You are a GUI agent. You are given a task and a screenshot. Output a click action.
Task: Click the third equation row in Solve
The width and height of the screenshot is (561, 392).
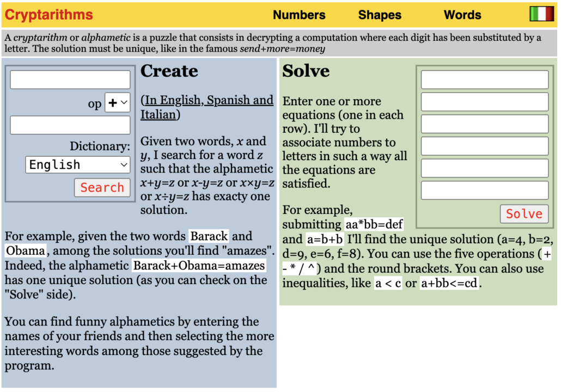(484, 124)
